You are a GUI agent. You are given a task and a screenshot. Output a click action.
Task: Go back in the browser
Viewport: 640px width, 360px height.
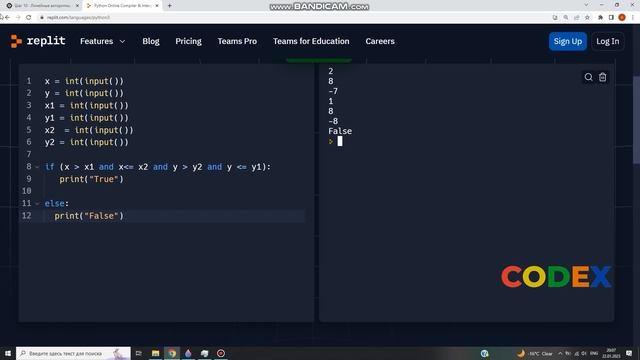[x=7, y=18]
